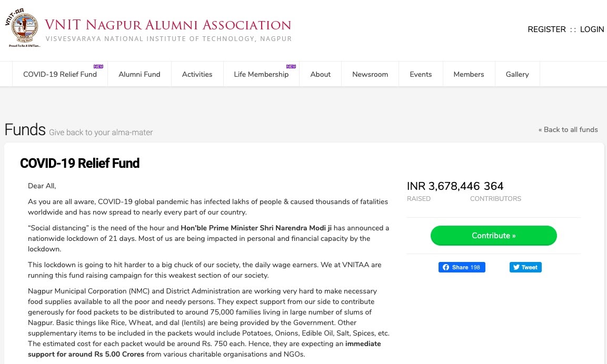Image resolution: width=607 pixels, height=364 pixels.
Task: Open the Newsroom menu
Action: point(370,74)
